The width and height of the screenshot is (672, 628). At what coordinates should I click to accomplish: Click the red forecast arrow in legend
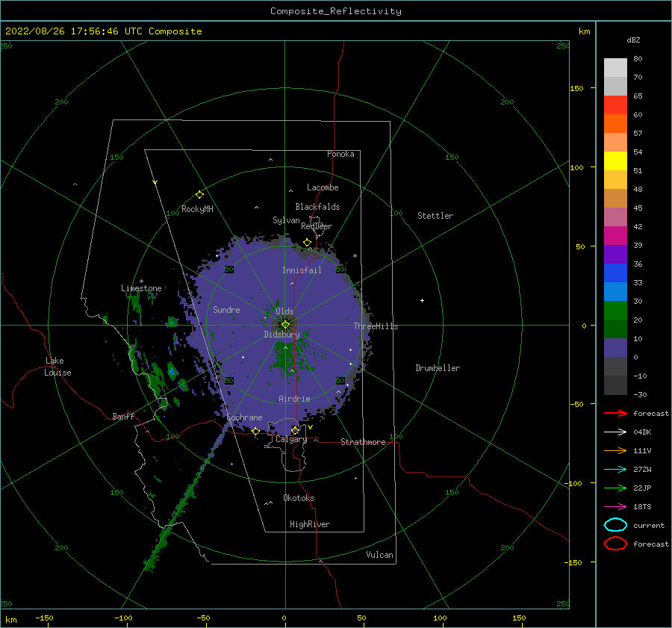coord(615,413)
